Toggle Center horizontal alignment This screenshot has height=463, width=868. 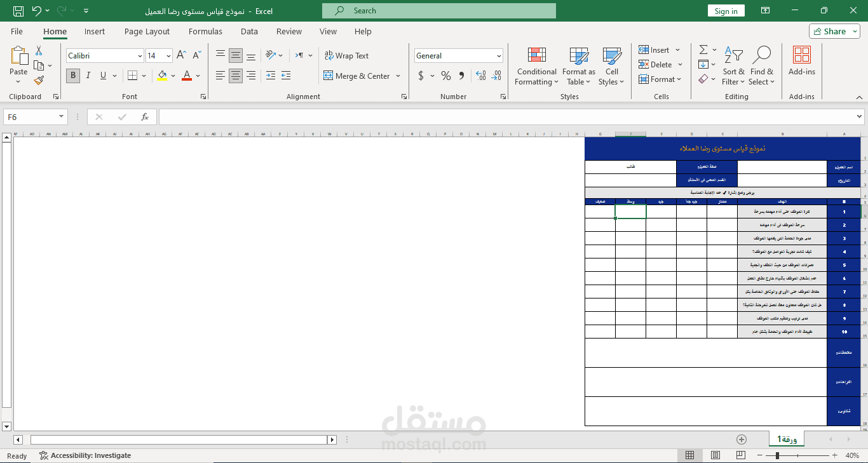pyautogui.click(x=236, y=76)
